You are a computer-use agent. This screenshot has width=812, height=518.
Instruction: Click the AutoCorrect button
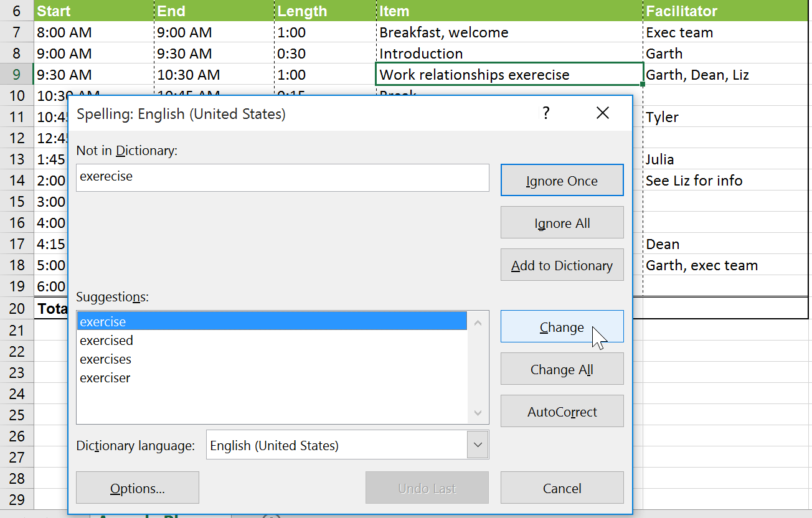point(561,411)
